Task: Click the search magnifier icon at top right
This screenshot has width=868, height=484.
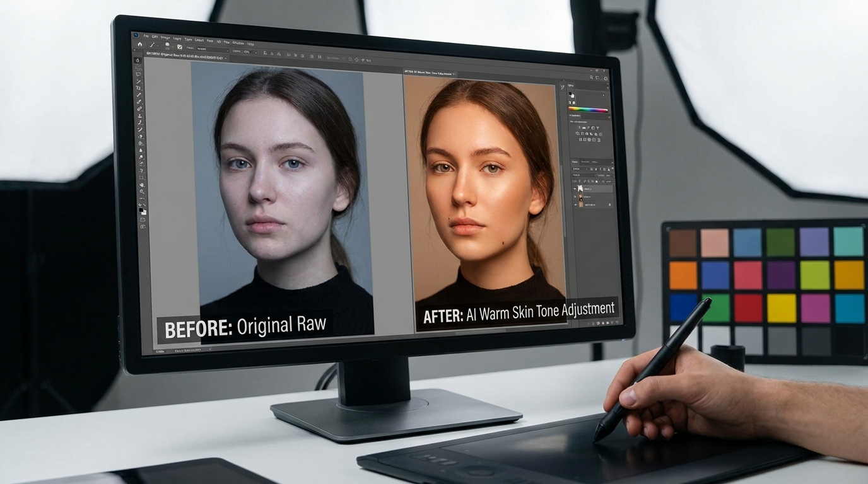Action: click(592, 78)
